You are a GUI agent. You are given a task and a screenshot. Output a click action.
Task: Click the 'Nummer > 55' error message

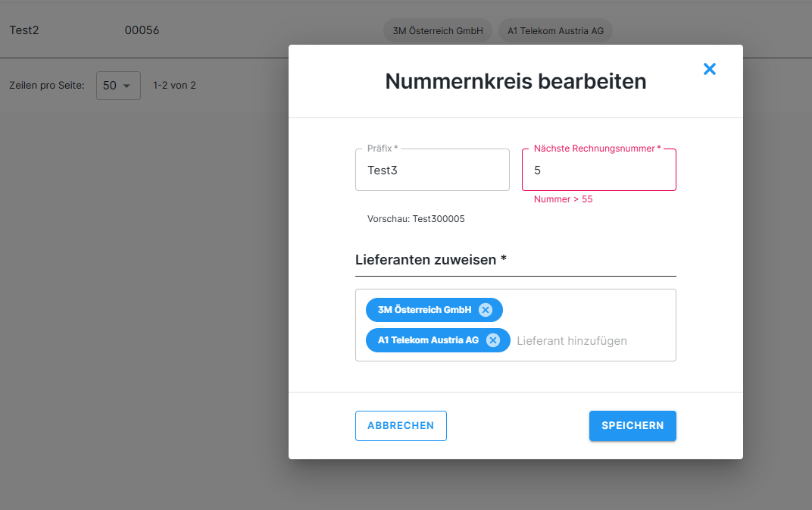pyautogui.click(x=563, y=199)
